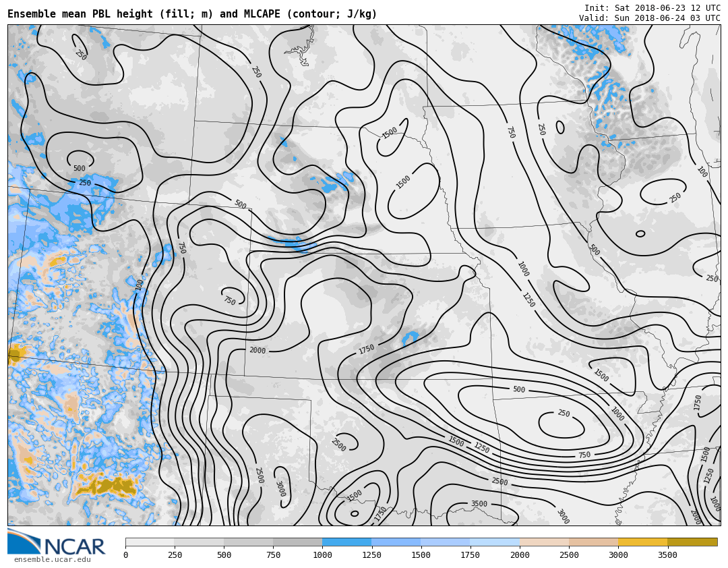Pick the light peach 2000–2500 colorbar swatch
Screen dimensions: 728x568
(544, 542)
